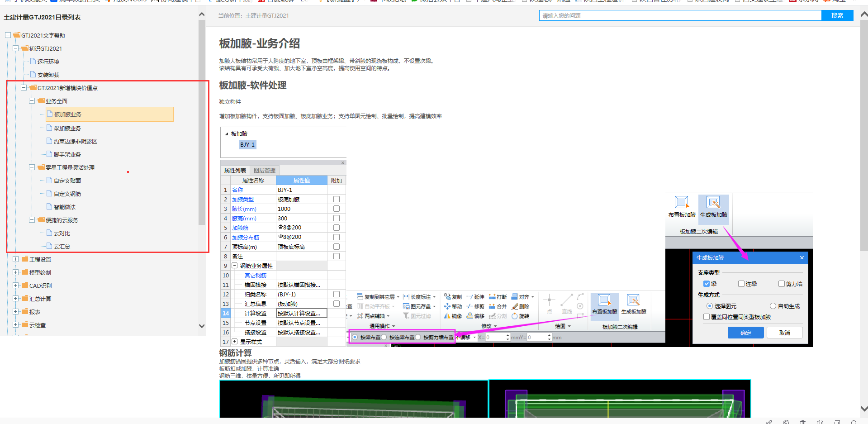Select the 长度标注 tool
Image resolution: width=868 pixels, height=424 pixels.
click(419, 297)
